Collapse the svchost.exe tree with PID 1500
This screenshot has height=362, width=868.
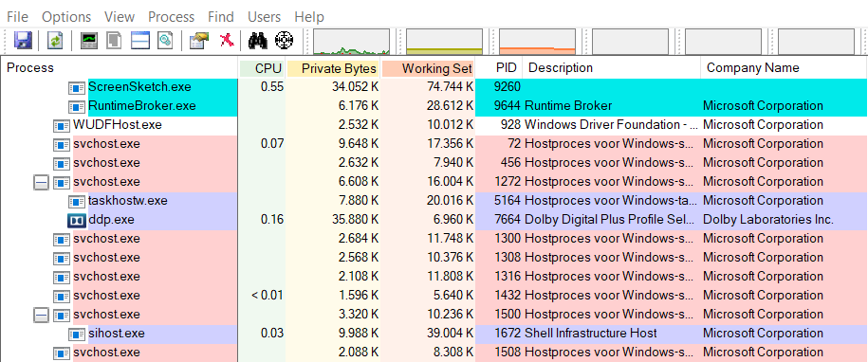[41, 315]
